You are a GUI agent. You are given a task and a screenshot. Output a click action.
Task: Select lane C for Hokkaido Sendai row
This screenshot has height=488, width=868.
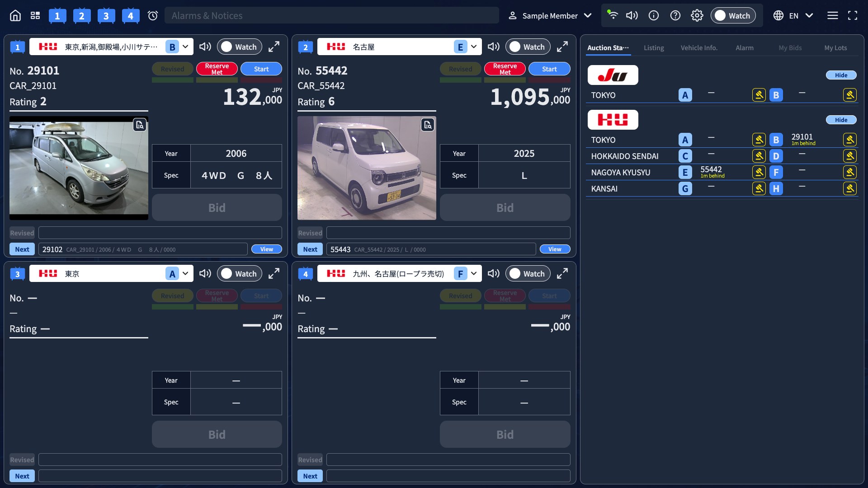tap(685, 156)
